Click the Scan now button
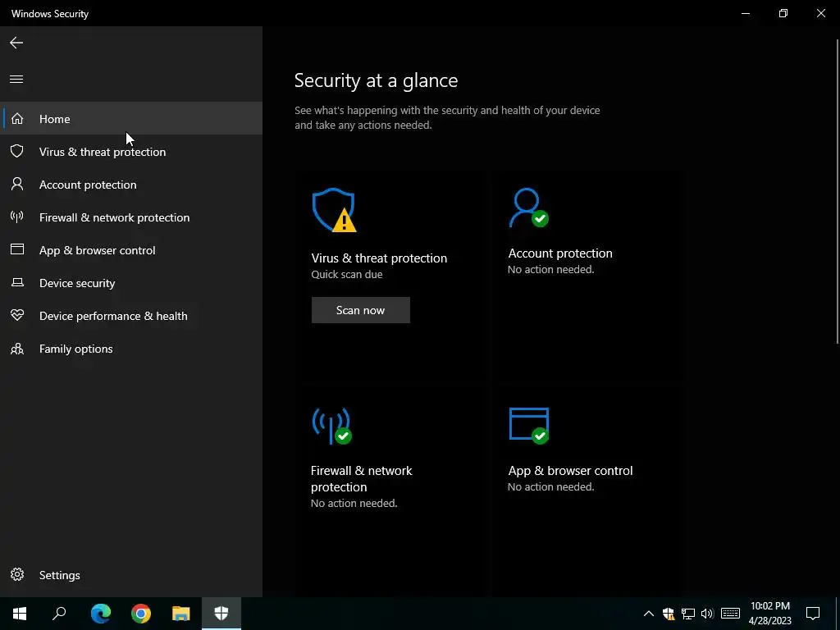The image size is (840, 630). (361, 310)
